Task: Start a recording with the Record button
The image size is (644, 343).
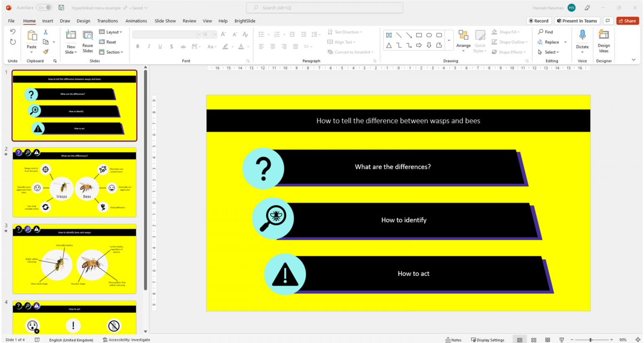Action: coord(539,21)
